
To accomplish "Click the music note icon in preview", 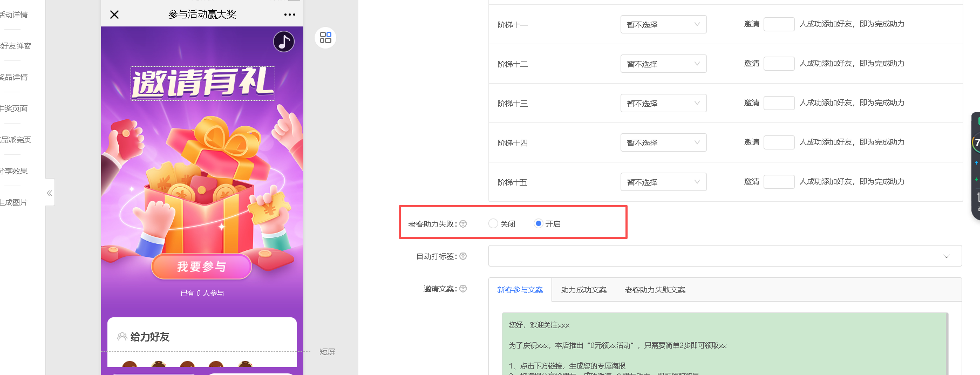I will [x=284, y=42].
